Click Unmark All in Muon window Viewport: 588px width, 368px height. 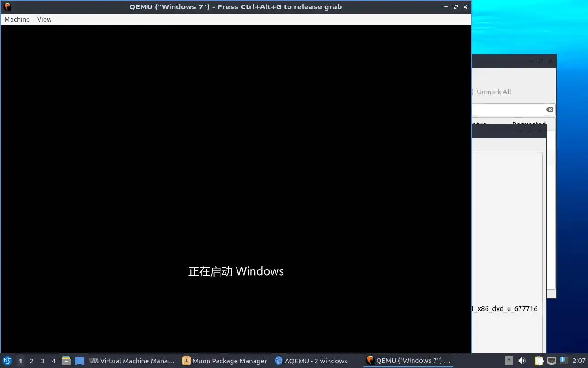pos(494,92)
